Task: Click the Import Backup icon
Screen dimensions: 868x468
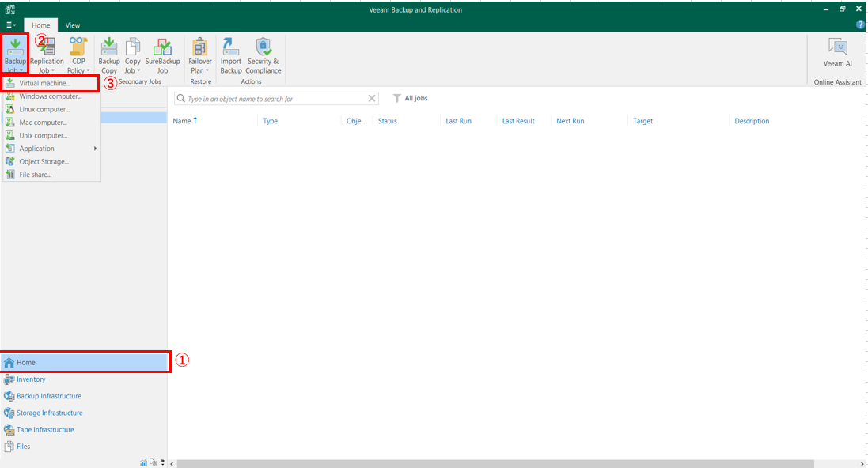Action: (231, 55)
